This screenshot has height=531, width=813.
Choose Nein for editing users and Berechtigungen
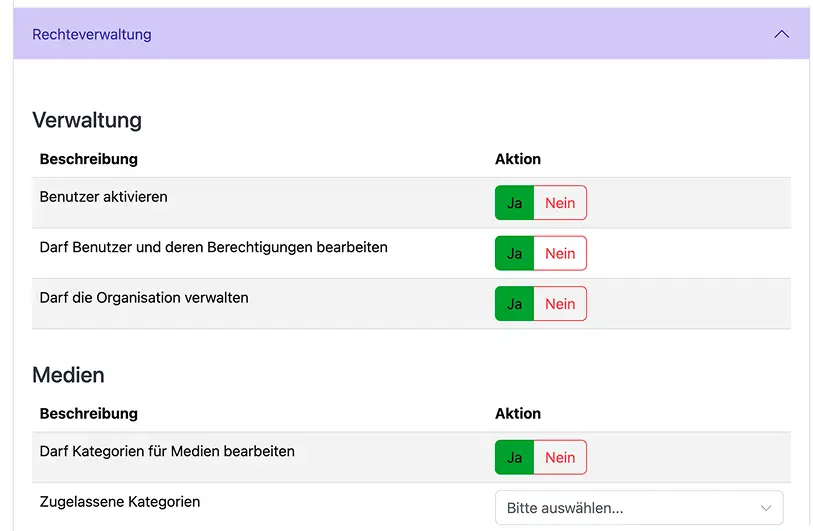pos(560,254)
